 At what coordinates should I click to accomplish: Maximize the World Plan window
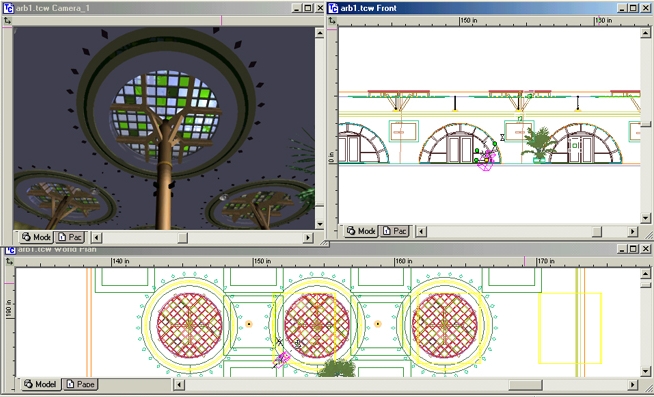coord(633,249)
